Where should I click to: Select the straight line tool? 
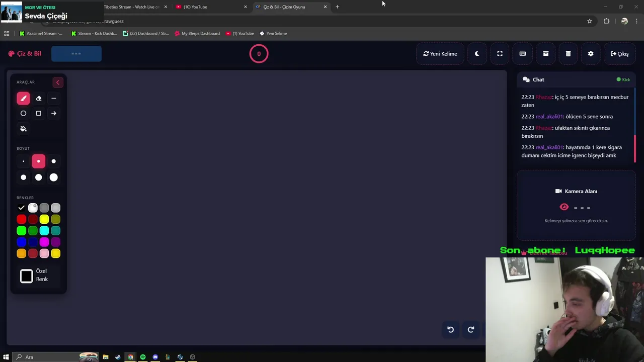pyautogui.click(x=54, y=99)
